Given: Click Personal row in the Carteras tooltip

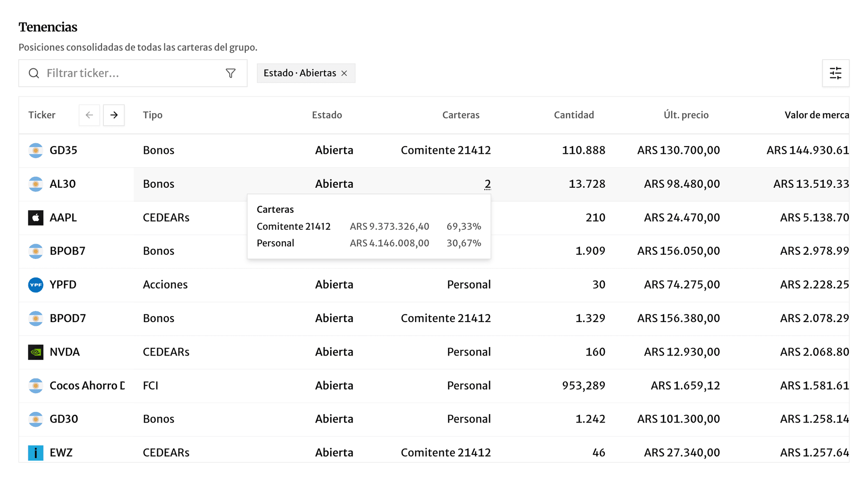Looking at the screenshot, I should (369, 243).
